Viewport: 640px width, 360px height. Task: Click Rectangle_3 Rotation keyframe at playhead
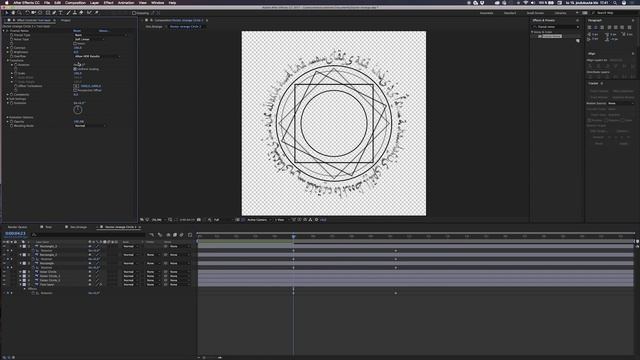(x=293, y=251)
